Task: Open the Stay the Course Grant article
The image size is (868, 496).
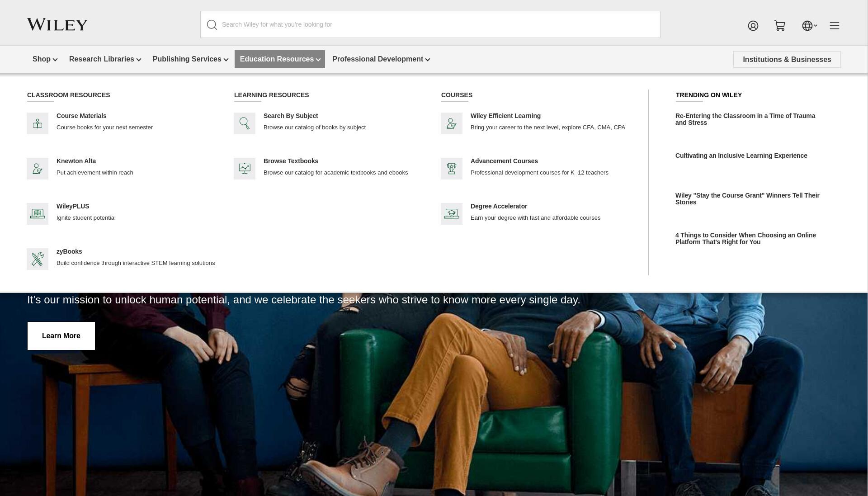Action: (x=747, y=199)
